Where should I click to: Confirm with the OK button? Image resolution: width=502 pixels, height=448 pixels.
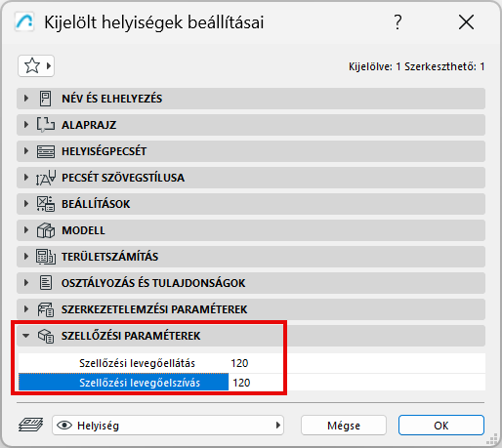point(441,426)
